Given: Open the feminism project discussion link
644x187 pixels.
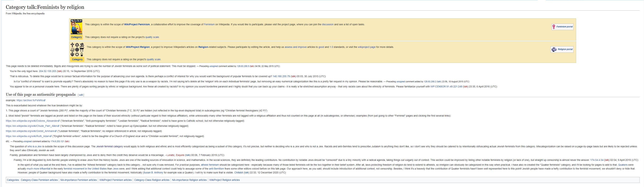Looking at the screenshot, I should pyautogui.click(x=328, y=25).
